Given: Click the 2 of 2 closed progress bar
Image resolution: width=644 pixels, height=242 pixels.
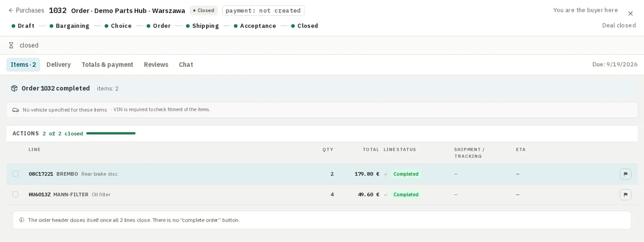Looking at the screenshot, I should coord(111,133).
